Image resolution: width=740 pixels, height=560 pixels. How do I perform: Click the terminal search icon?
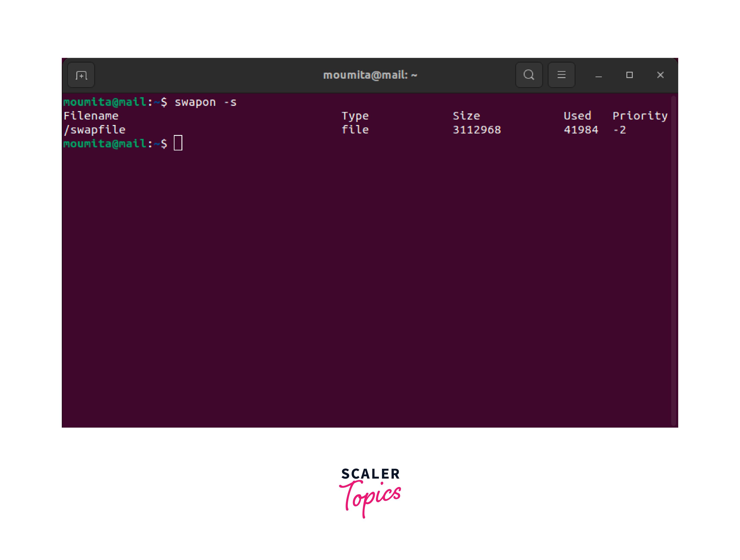point(529,75)
